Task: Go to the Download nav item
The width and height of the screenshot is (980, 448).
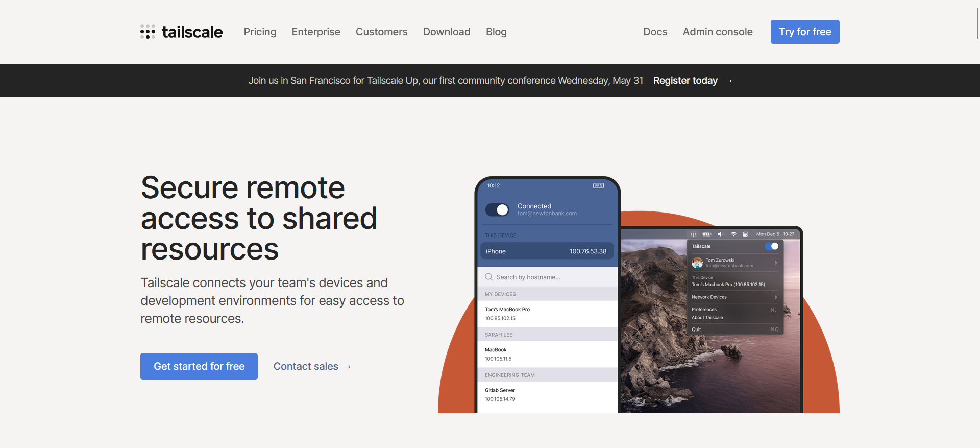Action: pyautogui.click(x=447, y=32)
